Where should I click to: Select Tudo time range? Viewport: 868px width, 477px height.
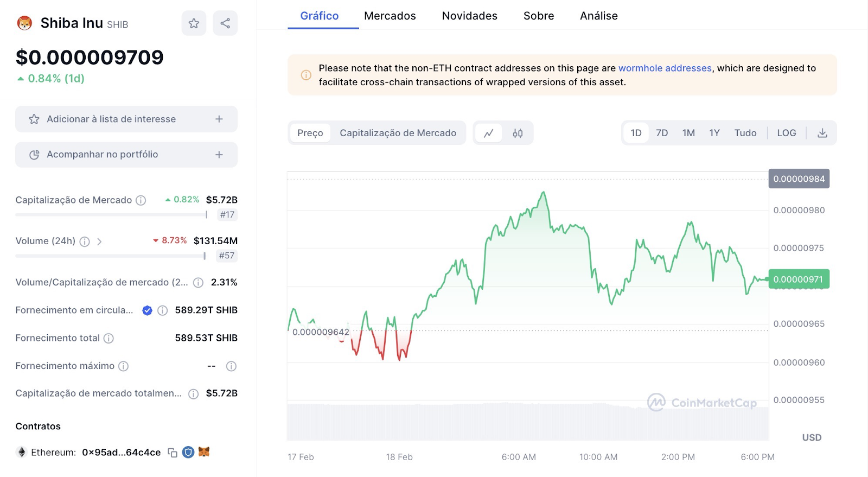pos(745,133)
